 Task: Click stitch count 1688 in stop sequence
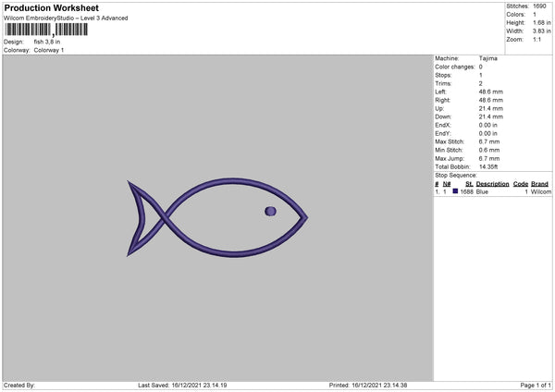[466, 191]
